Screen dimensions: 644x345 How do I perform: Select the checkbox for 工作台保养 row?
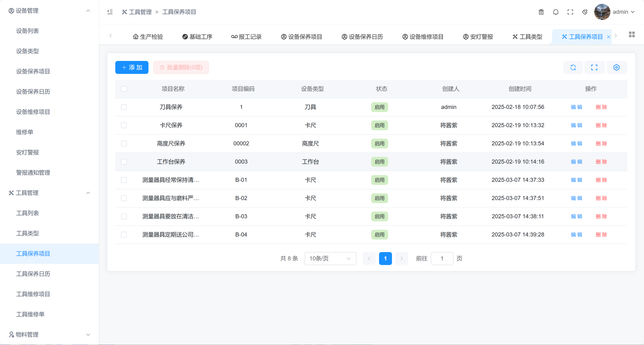point(124,162)
